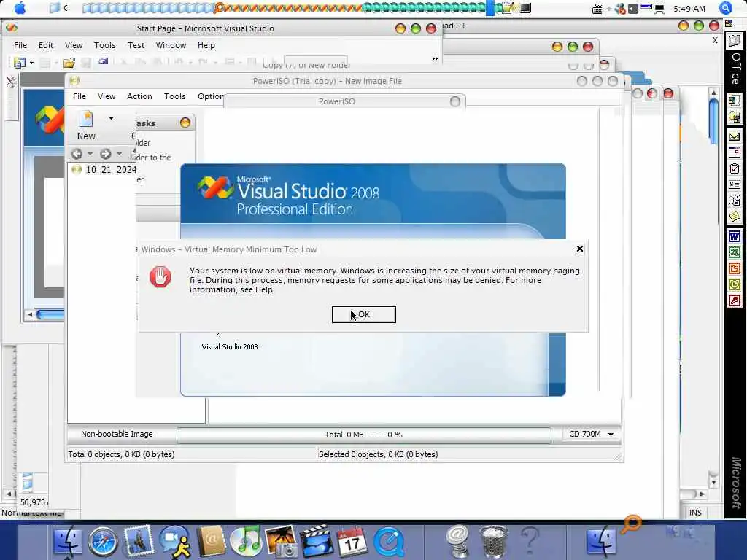Click the Total 0 MB capacity progress bar
747x560 pixels.
pyautogui.click(x=364, y=435)
